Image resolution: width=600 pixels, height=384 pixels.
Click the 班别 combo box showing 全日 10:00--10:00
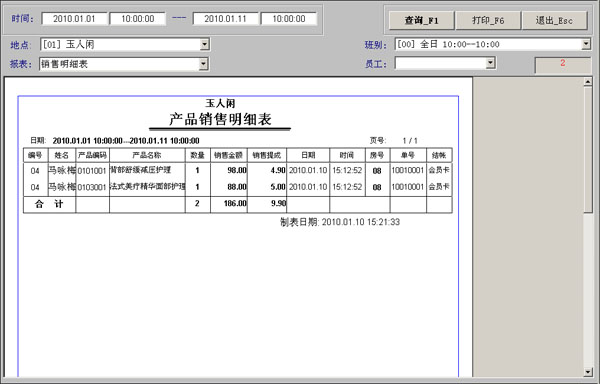click(493, 44)
